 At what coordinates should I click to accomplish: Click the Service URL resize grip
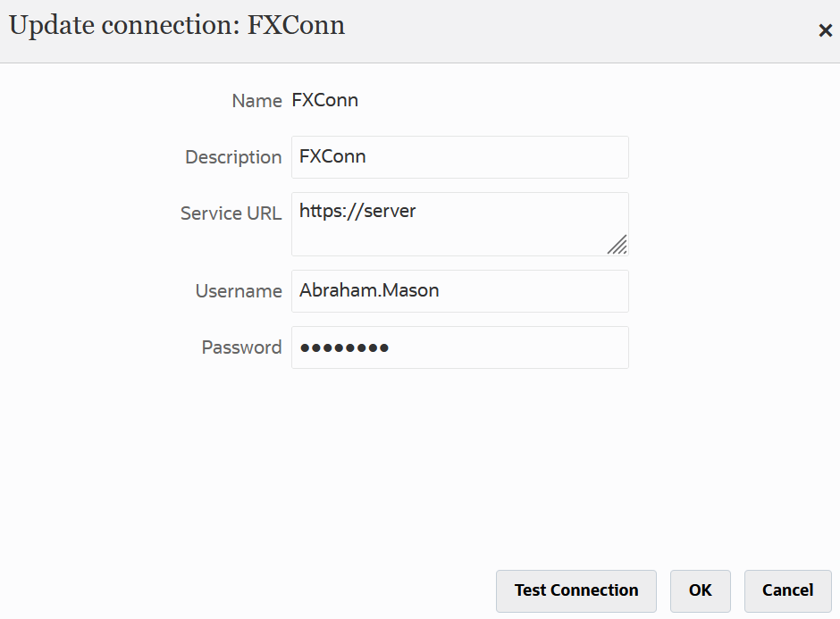(617, 245)
